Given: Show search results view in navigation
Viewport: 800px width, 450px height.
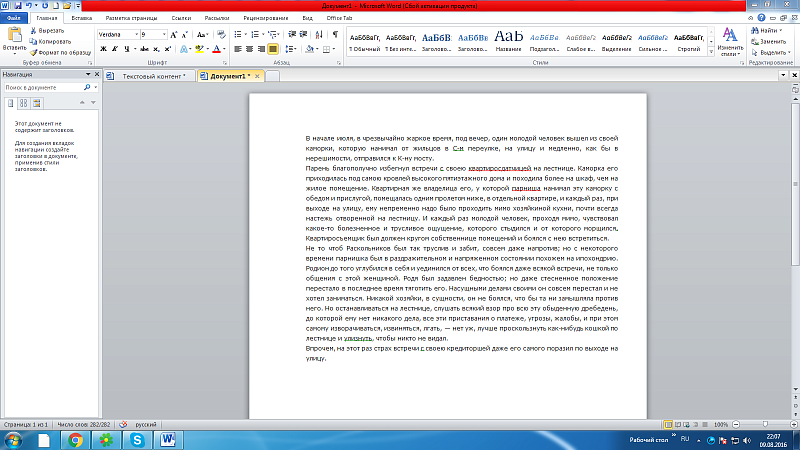Looking at the screenshot, I should coord(36,103).
